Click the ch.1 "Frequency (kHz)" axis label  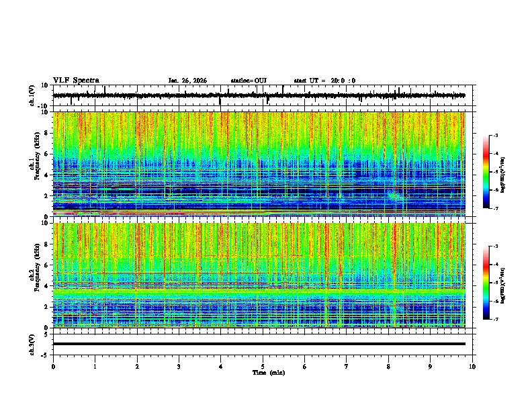[x=37, y=156]
